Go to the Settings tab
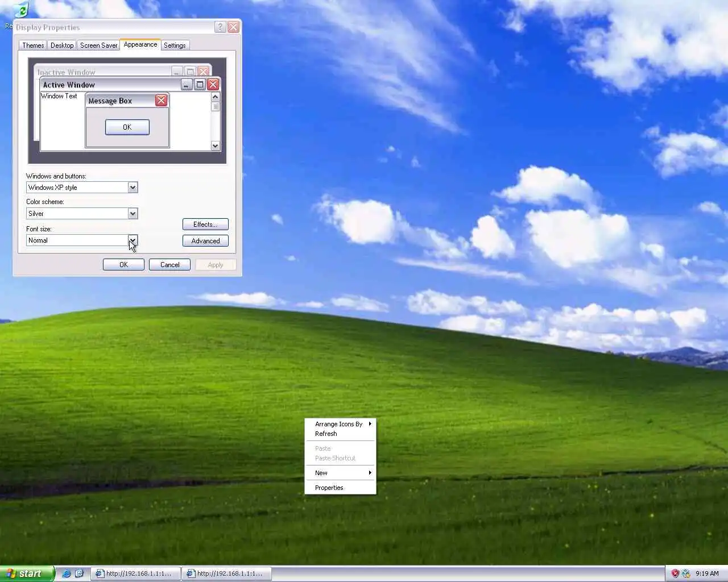 click(x=175, y=45)
